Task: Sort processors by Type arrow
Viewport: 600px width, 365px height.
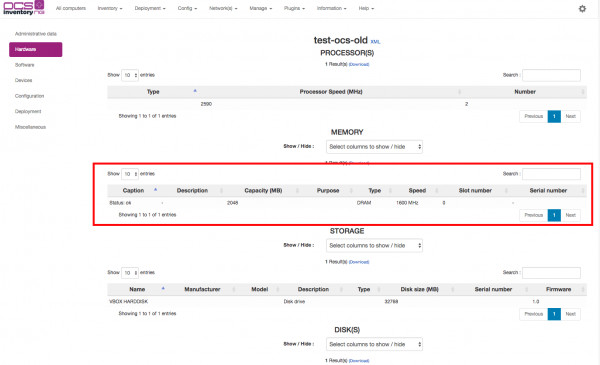Action: pyautogui.click(x=195, y=91)
